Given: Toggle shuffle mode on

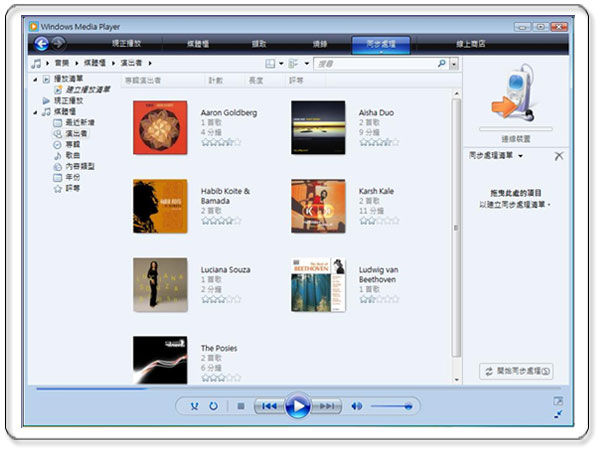Looking at the screenshot, I should [x=197, y=406].
